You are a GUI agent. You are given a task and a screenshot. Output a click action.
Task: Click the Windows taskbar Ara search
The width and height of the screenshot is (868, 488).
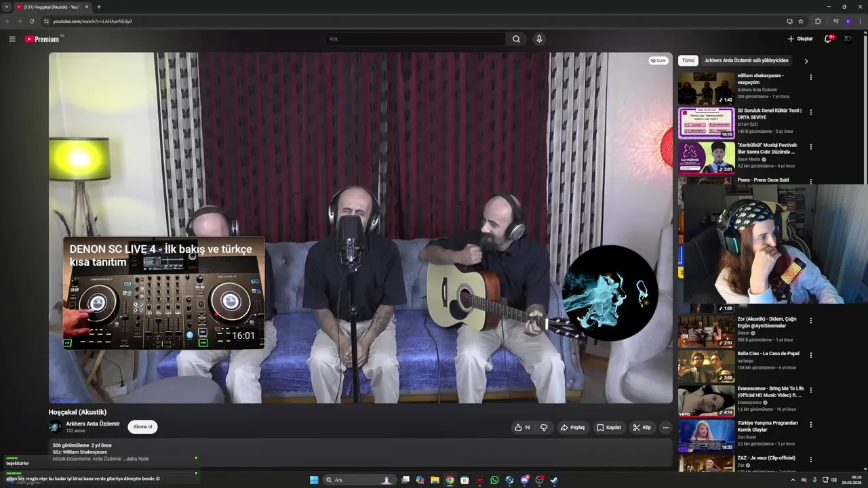coord(359,480)
